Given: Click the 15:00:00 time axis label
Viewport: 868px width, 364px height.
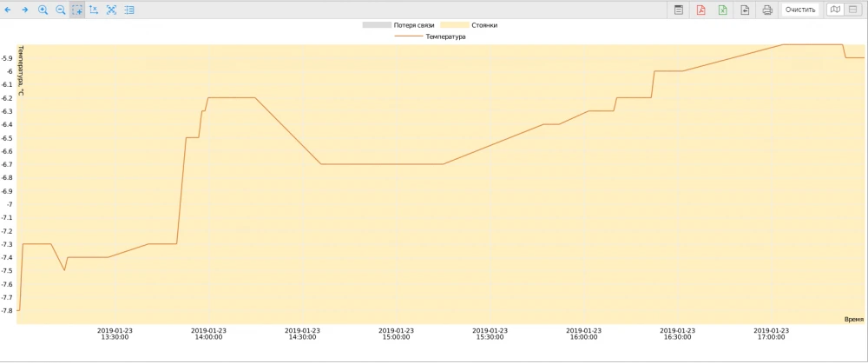Looking at the screenshot, I should [398, 334].
